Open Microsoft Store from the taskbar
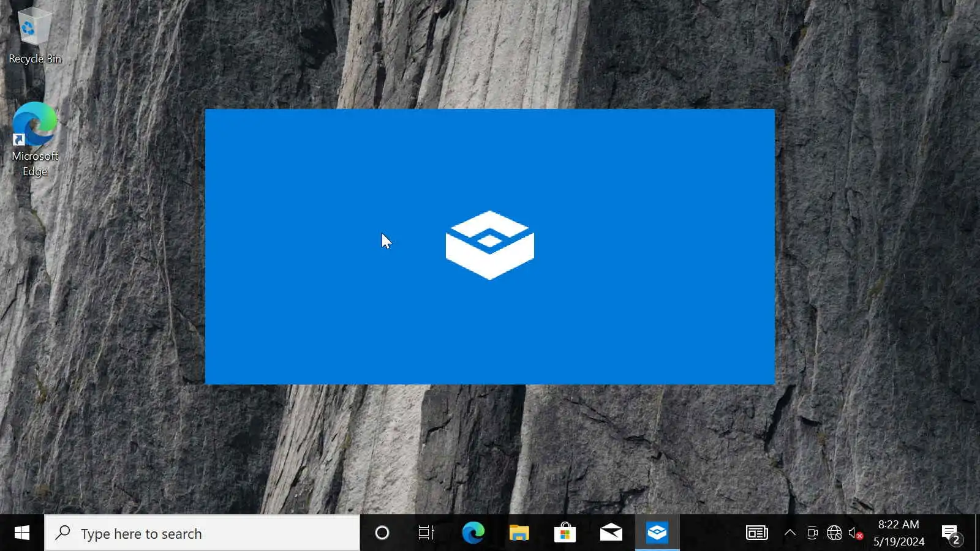The image size is (980, 551). [565, 533]
